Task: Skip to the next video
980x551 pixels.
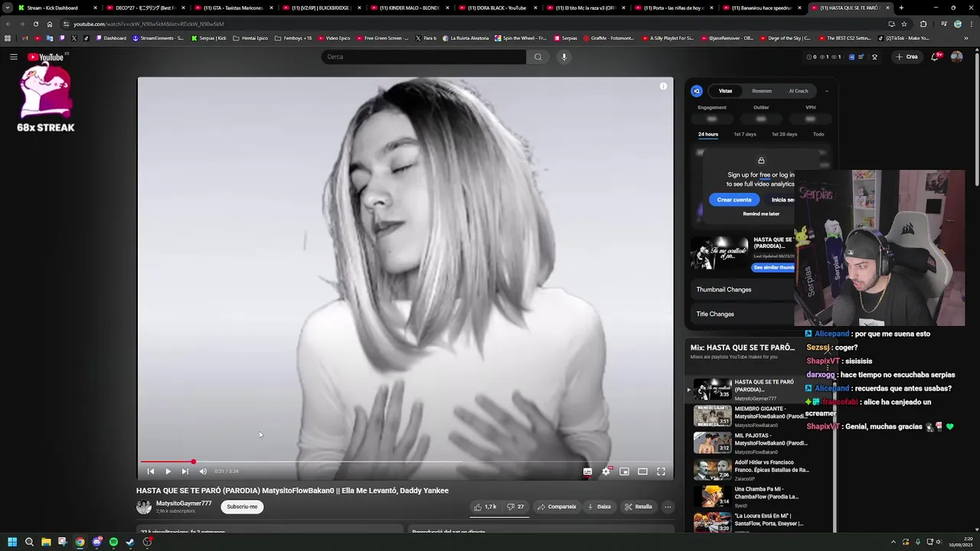Action: coord(185,471)
